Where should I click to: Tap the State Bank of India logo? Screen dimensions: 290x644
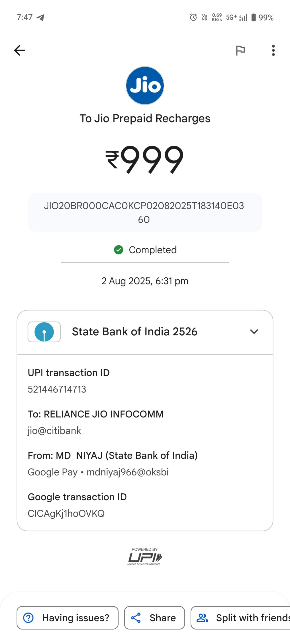(x=44, y=332)
